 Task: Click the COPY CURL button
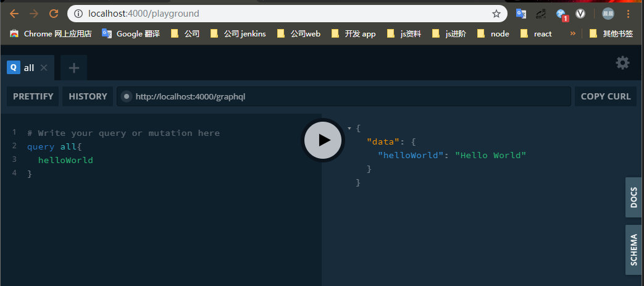coord(605,96)
